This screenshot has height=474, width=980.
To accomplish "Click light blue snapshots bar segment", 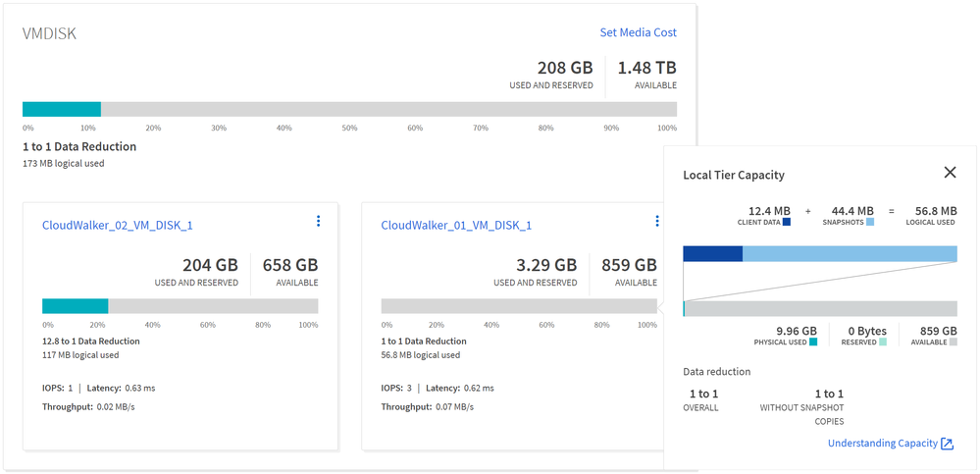I will [850, 254].
